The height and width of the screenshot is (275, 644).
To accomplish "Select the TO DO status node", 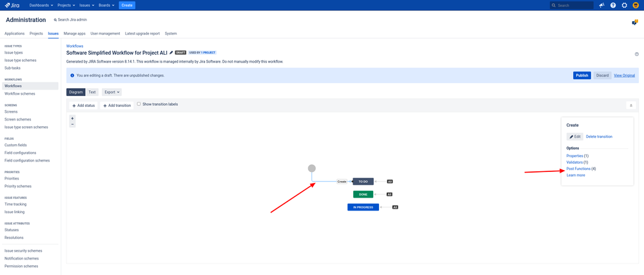I will click(363, 182).
